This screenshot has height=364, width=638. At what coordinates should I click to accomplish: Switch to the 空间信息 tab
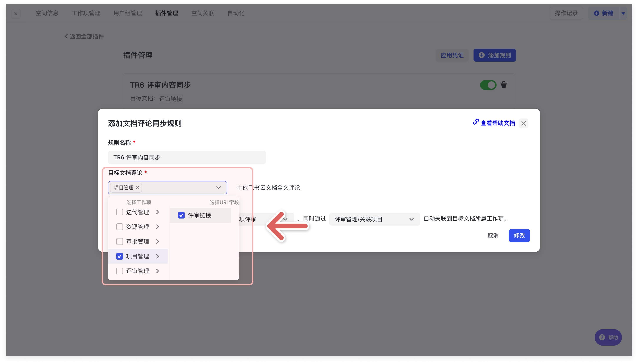coord(47,13)
